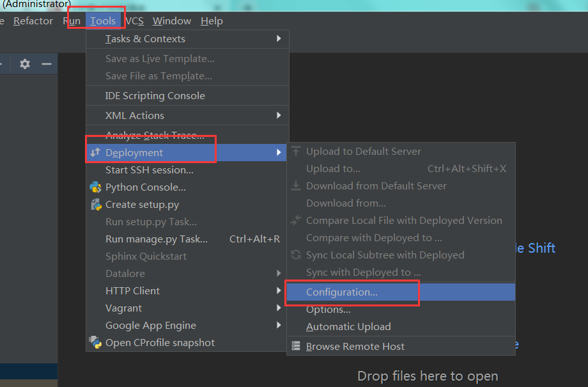588x387 pixels.
Task: Open the Refactor menu
Action: pyautogui.click(x=33, y=21)
